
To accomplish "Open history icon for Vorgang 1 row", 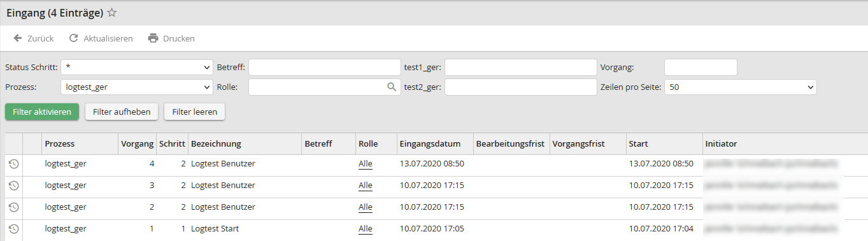I will click(13, 229).
